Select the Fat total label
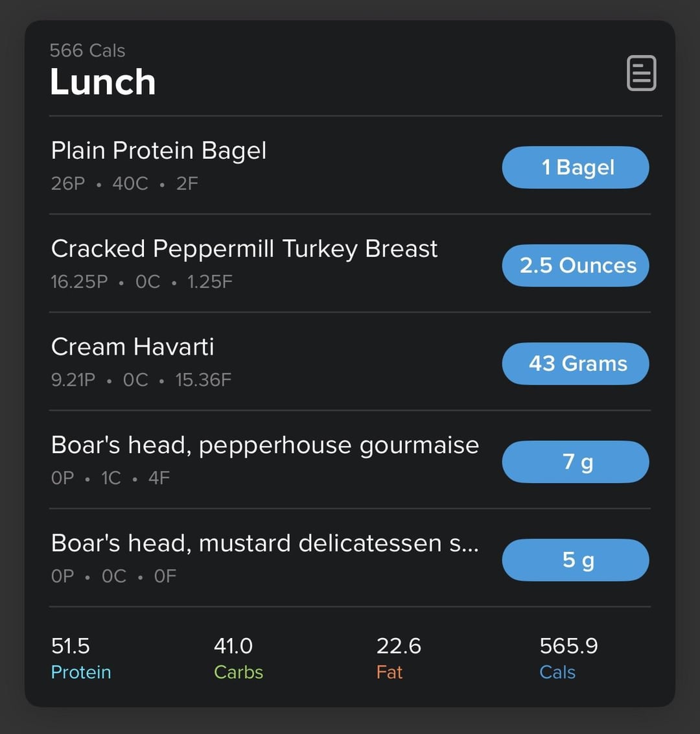The image size is (700, 734). (390, 672)
